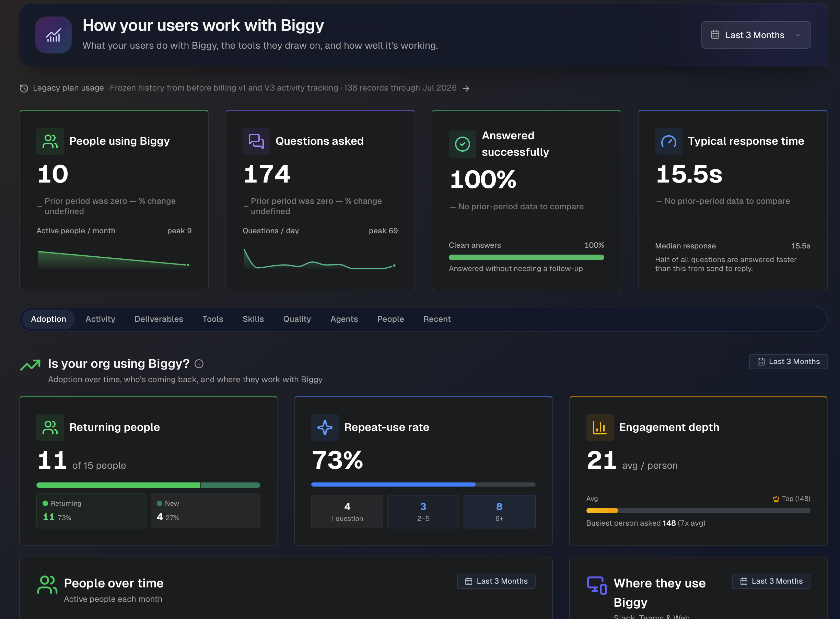
Task: Open the Last 3 Months header dropdown
Action: click(x=756, y=35)
